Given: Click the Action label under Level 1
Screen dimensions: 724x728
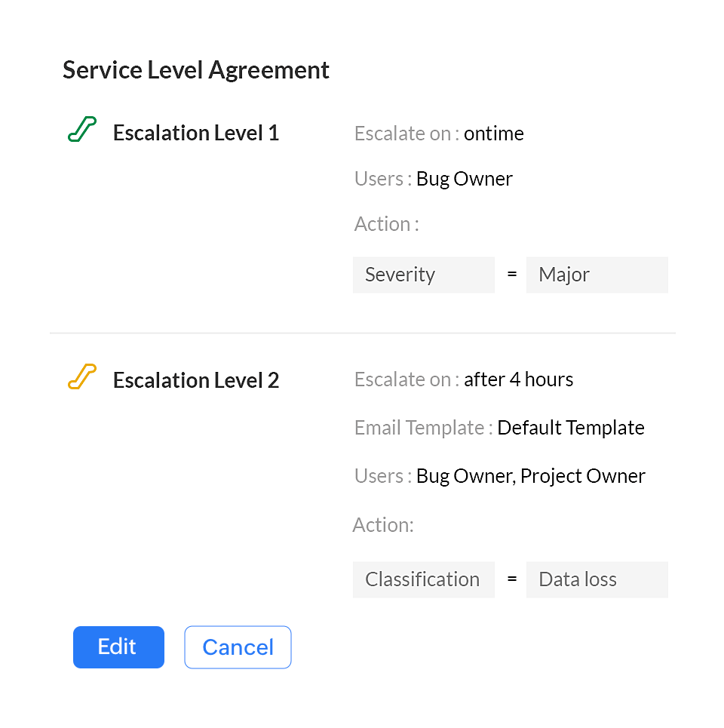Looking at the screenshot, I should tap(385, 224).
